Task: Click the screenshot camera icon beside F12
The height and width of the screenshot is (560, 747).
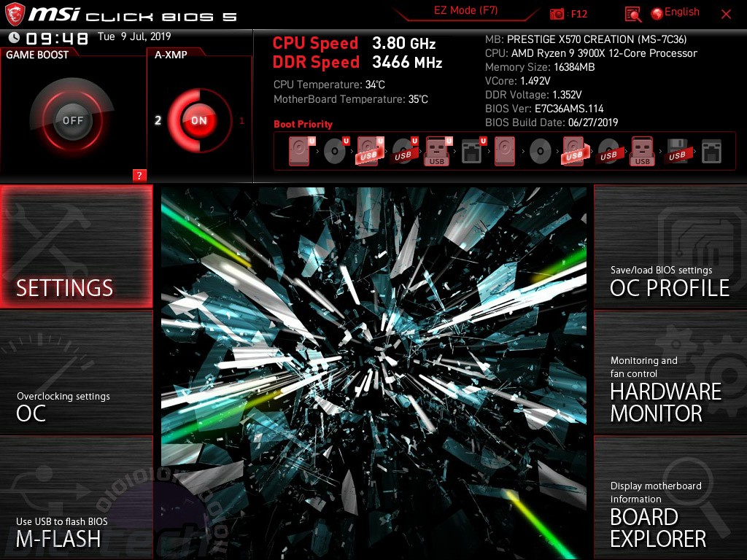Action: point(557,14)
